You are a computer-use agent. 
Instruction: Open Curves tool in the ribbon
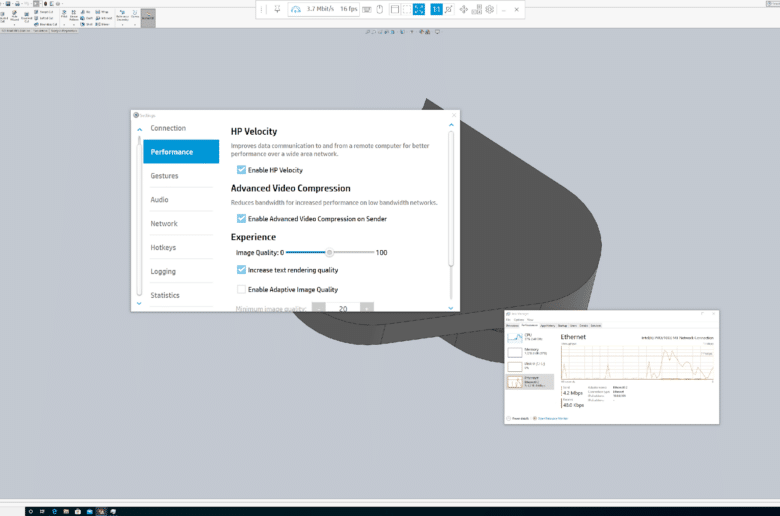coord(135,14)
